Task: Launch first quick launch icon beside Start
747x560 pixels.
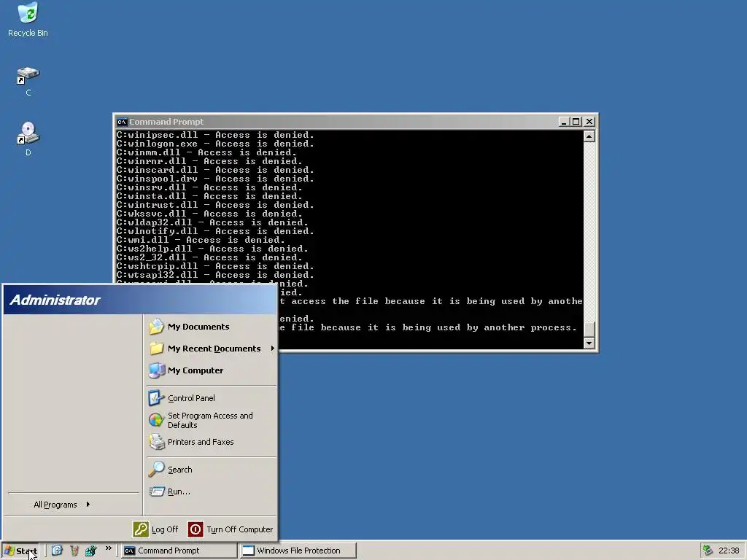Action: pyautogui.click(x=57, y=551)
